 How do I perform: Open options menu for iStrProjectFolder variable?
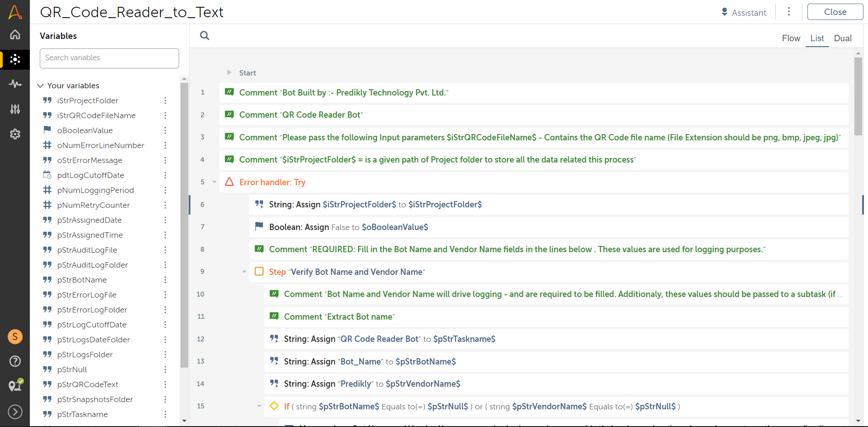pos(165,101)
